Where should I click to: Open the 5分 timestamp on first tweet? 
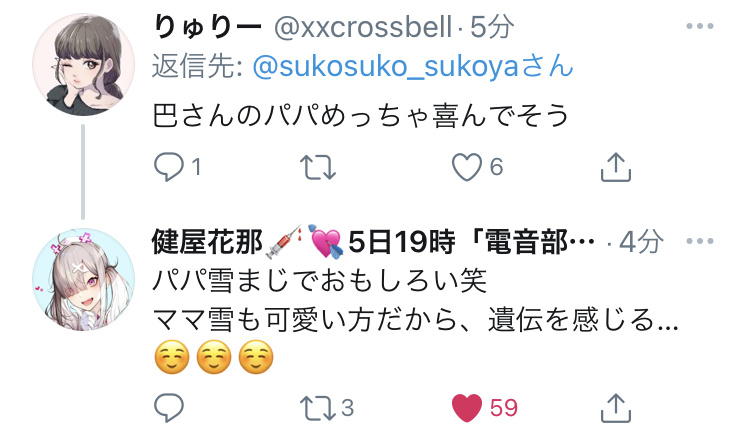coord(492,27)
